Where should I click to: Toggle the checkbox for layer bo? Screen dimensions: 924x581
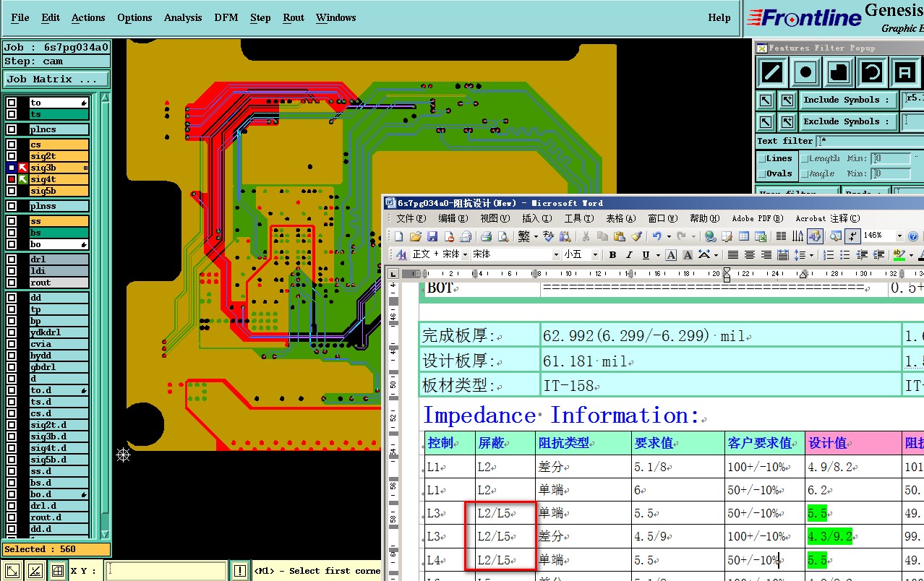point(12,244)
